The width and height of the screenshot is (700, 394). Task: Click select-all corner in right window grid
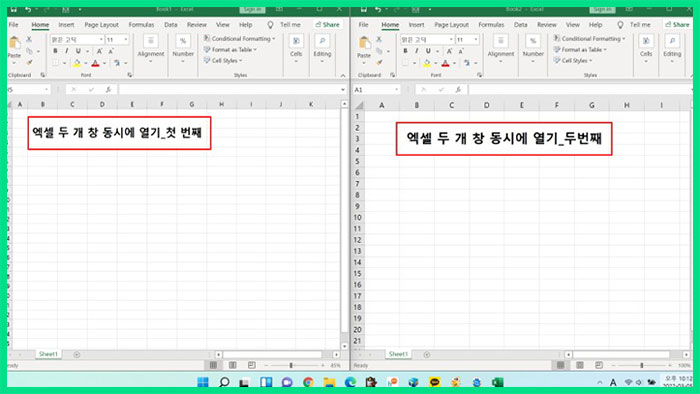pos(358,106)
